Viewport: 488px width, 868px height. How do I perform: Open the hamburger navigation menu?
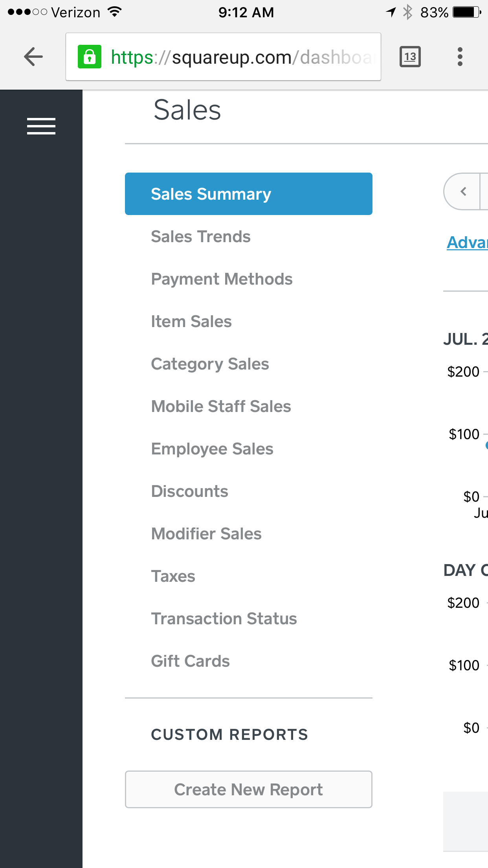(41, 126)
